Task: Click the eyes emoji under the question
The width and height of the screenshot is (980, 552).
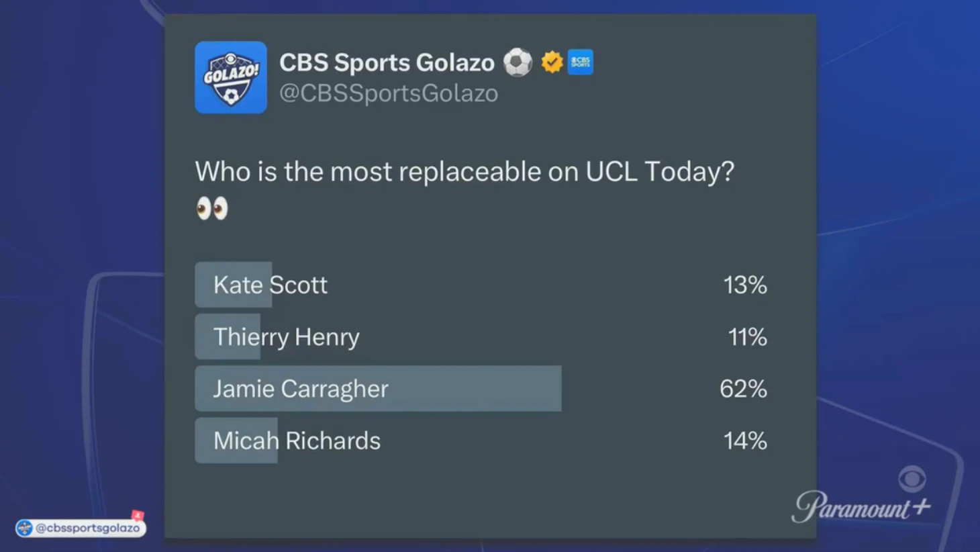Action: pyautogui.click(x=212, y=209)
